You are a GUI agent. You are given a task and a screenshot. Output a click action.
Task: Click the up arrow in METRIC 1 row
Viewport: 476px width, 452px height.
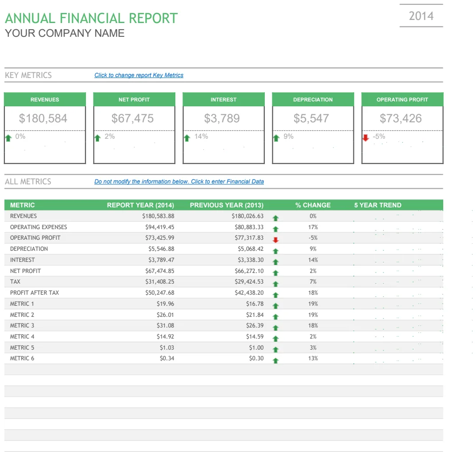(x=276, y=306)
